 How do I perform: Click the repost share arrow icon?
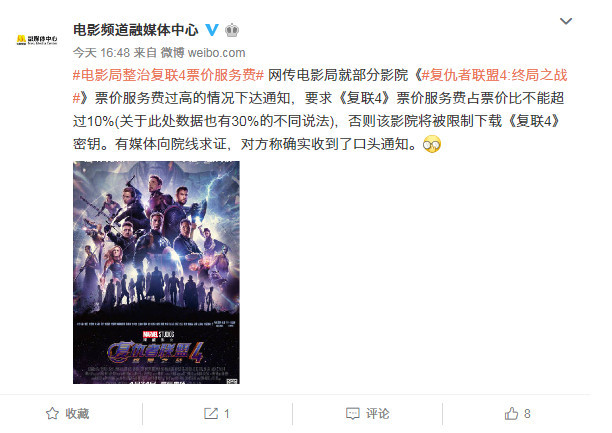coord(211,413)
